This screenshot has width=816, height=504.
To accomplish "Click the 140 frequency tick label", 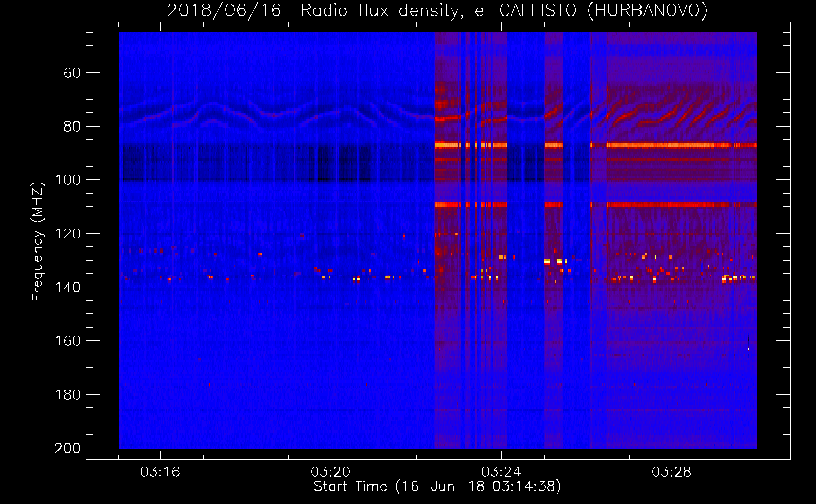I will pyautogui.click(x=68, y=287).
